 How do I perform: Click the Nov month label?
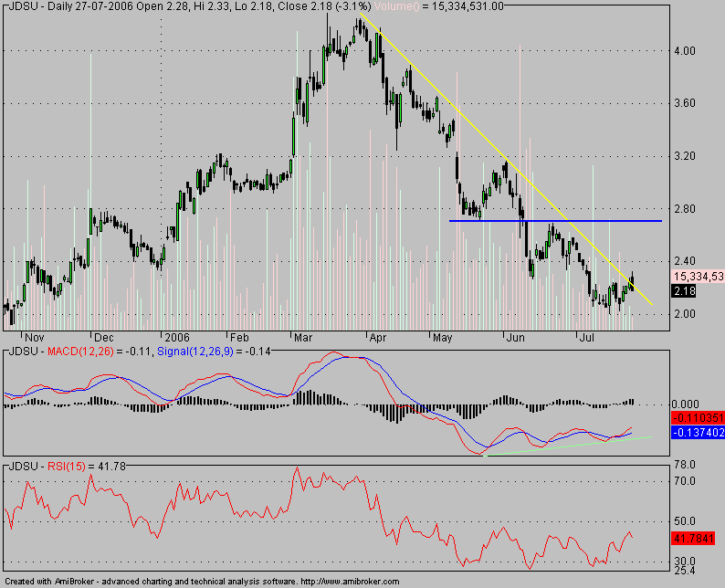click(34, 338)
